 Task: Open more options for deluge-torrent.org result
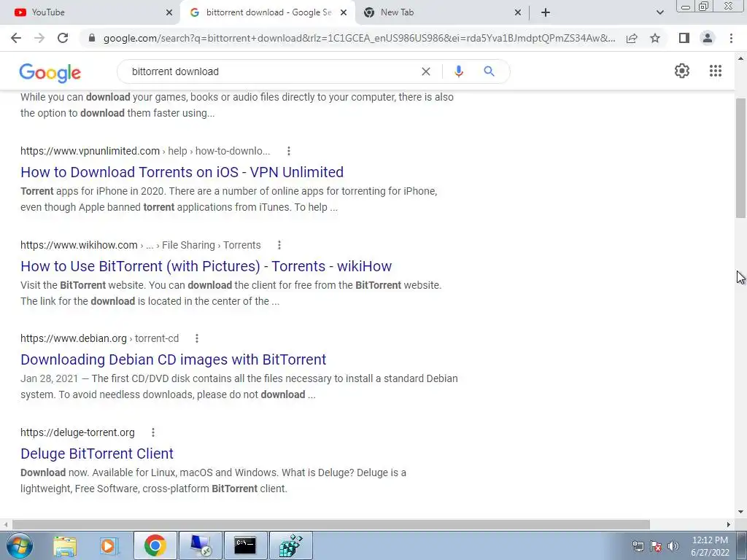(x=153, y=432)
